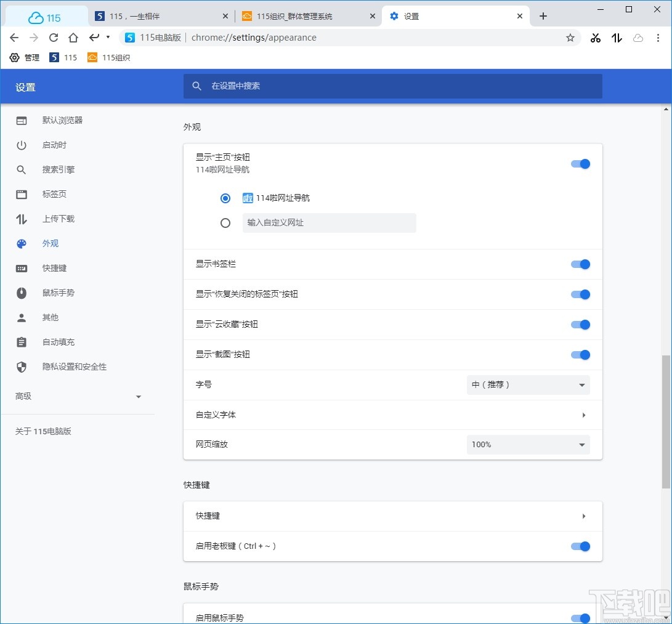Click the 隐私设置和安全性 shield icon
The image size is (672, 624).
point(22,367)
